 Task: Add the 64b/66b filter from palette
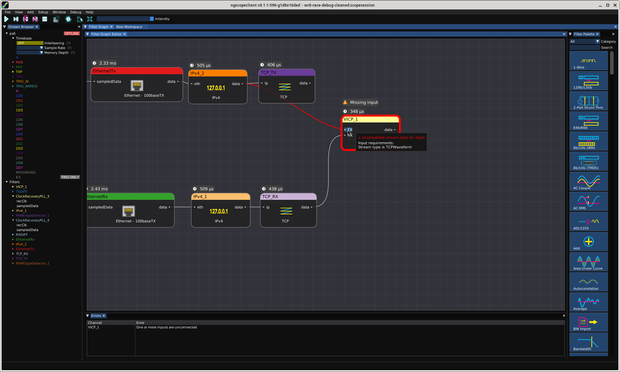[588, 121]
